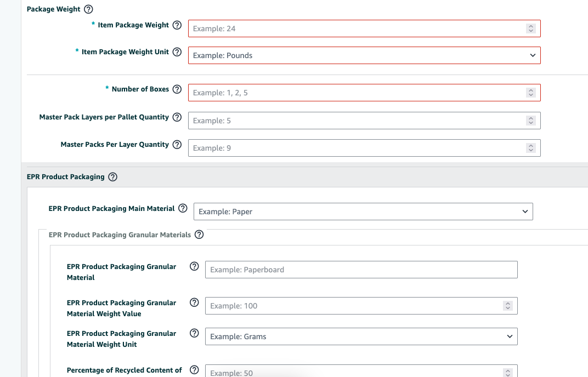Open the EPR Packaging Main Material dropdown

[363, 212]
